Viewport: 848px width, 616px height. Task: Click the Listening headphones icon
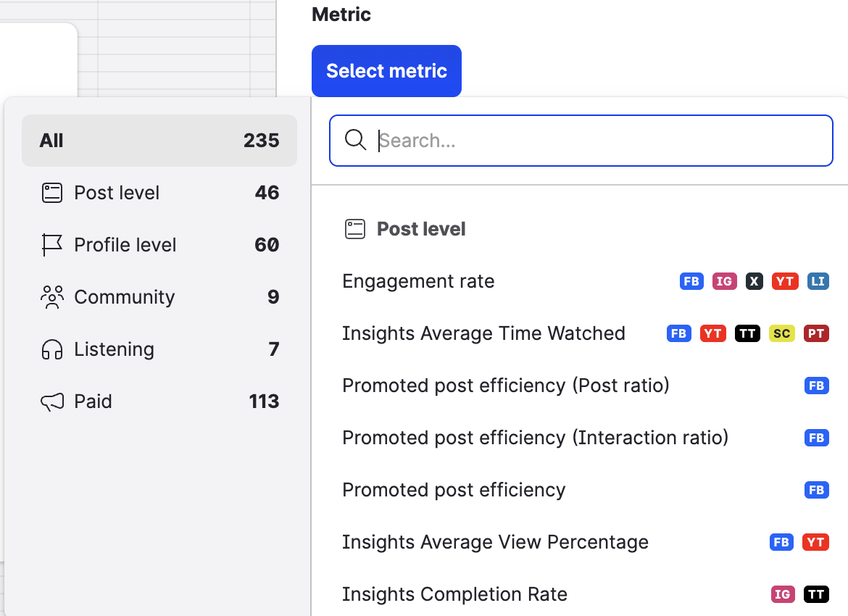click(52, 349)
